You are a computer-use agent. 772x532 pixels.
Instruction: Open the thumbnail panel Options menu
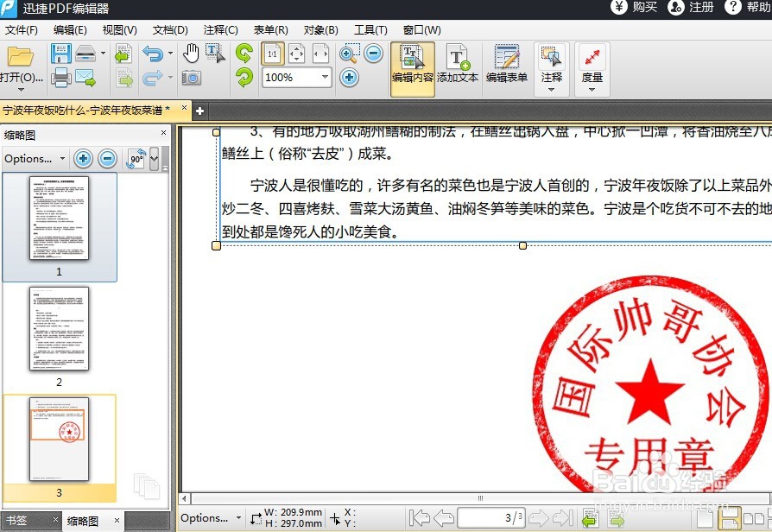[33, 158]
